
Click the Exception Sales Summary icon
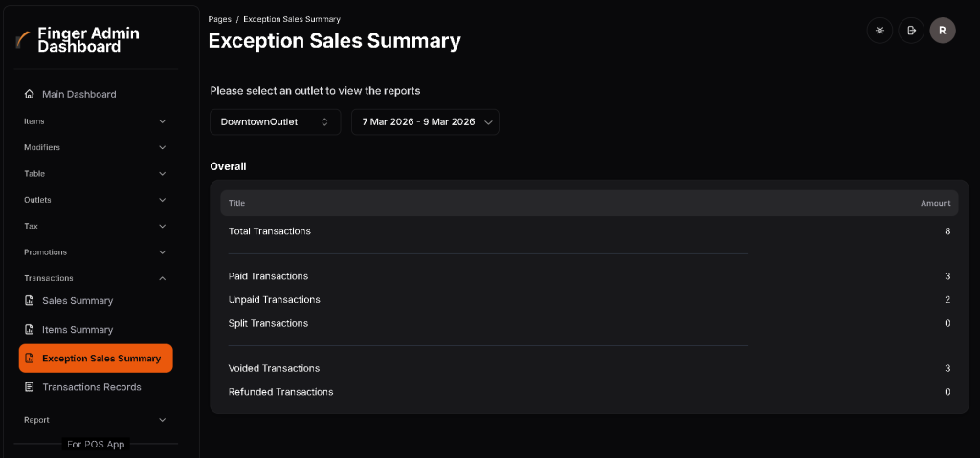(30, 359)
